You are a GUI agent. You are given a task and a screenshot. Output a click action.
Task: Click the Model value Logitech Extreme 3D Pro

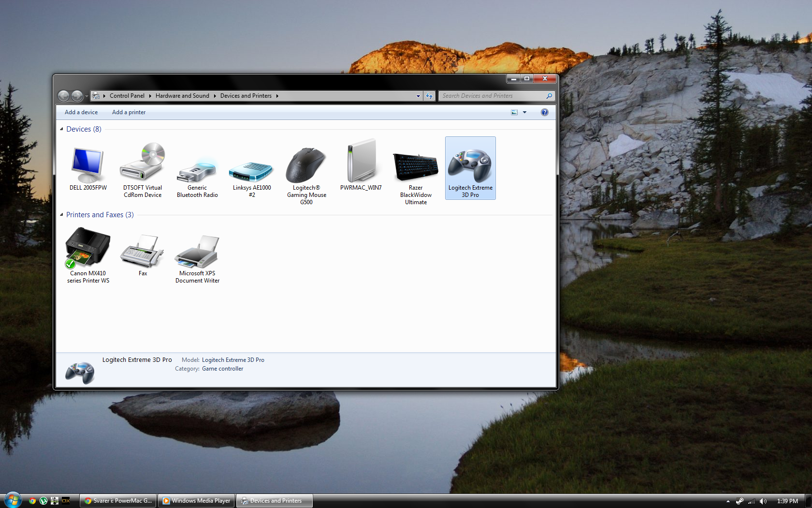click(x=233, y=360)
